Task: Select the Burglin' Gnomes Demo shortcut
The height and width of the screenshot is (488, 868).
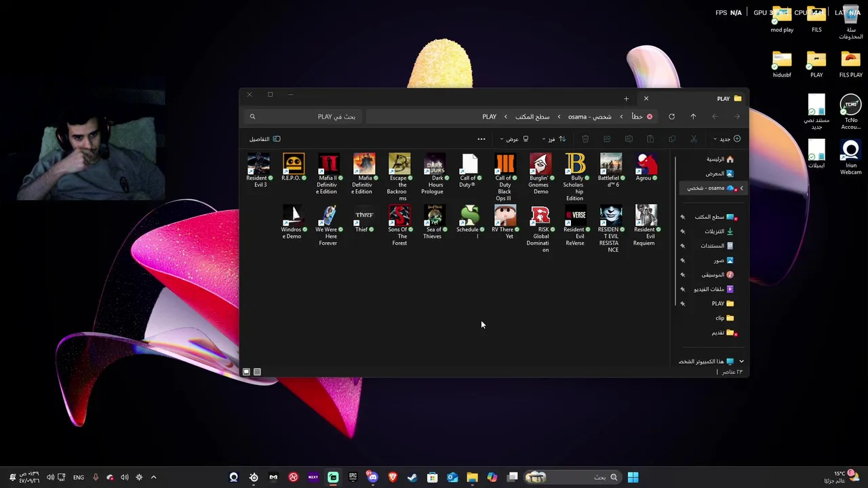Action: tap(540, 174)
